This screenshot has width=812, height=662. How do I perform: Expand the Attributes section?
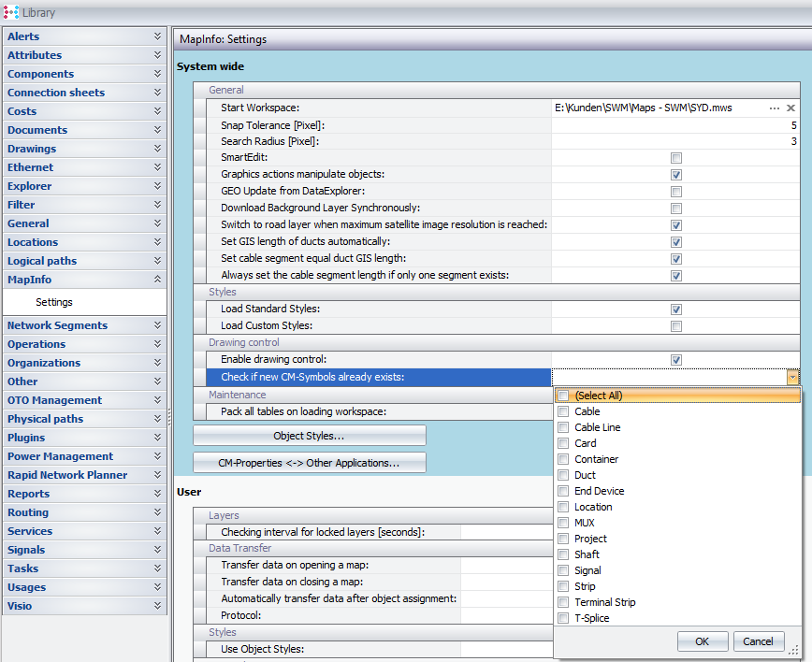[157, 55]
